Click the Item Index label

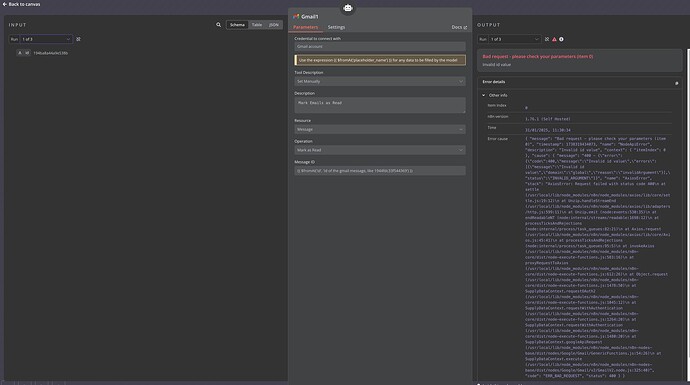point(497,106)
